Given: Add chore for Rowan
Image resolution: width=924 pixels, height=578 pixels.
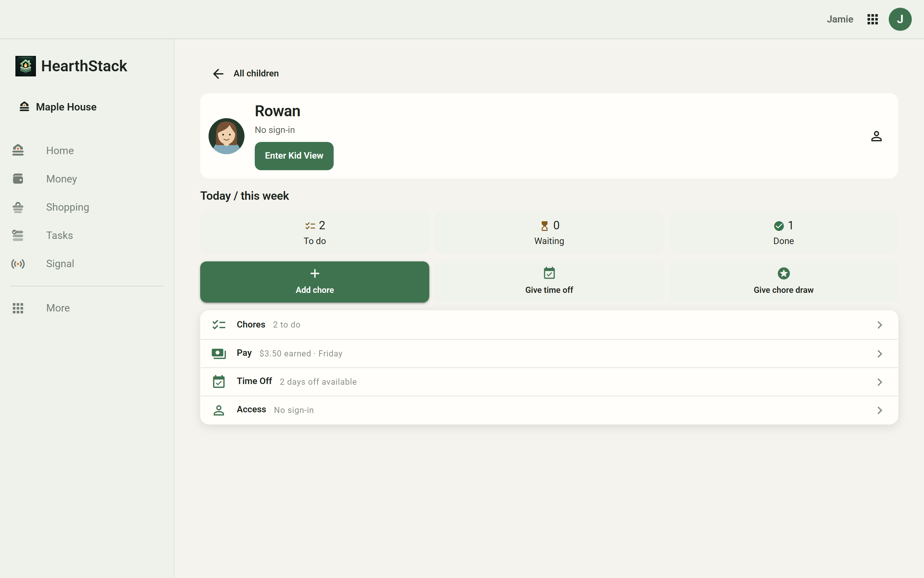Looking at the screenshot, I should pos(315,282).
